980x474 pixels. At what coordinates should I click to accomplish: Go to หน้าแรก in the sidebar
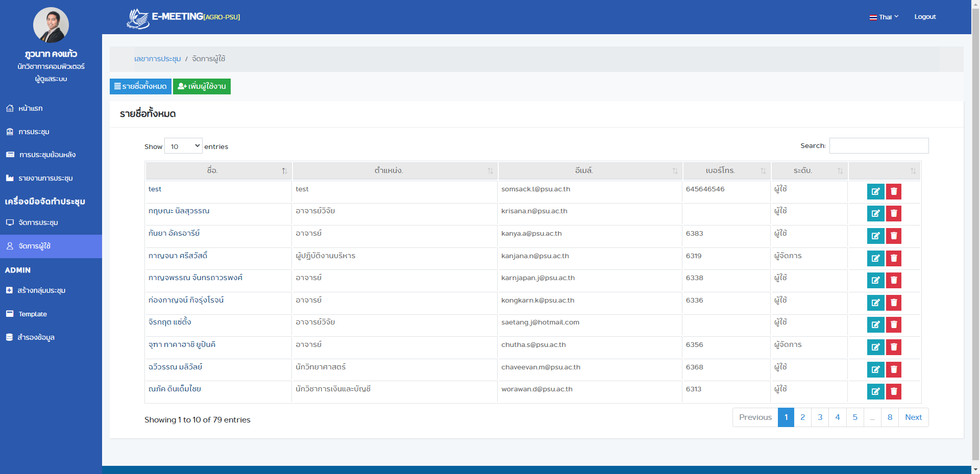(51, 108)
